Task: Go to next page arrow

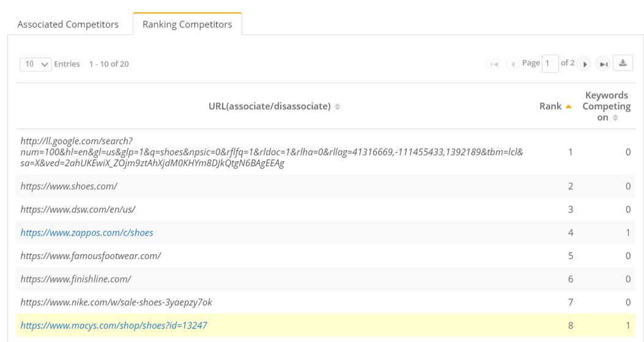Action: 584,64
